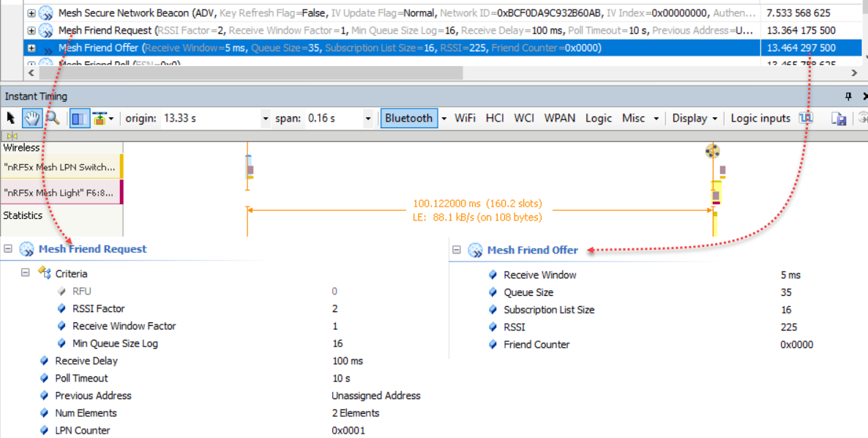Toggle the WPAN filter
Image resolution: width=868 pixels, height=438 pixels.
pos(559,119)
